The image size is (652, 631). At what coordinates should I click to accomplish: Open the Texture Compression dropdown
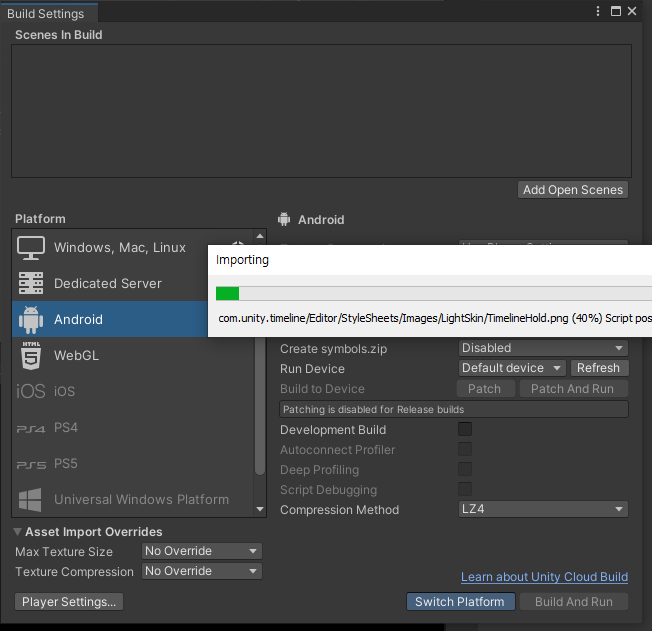point(202,571)
